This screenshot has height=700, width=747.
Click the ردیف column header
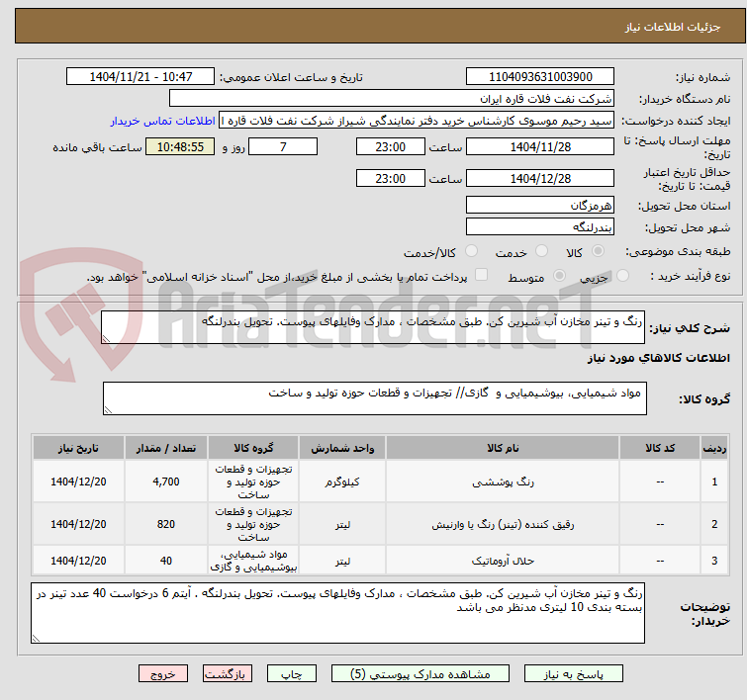[x=714, y=448]
